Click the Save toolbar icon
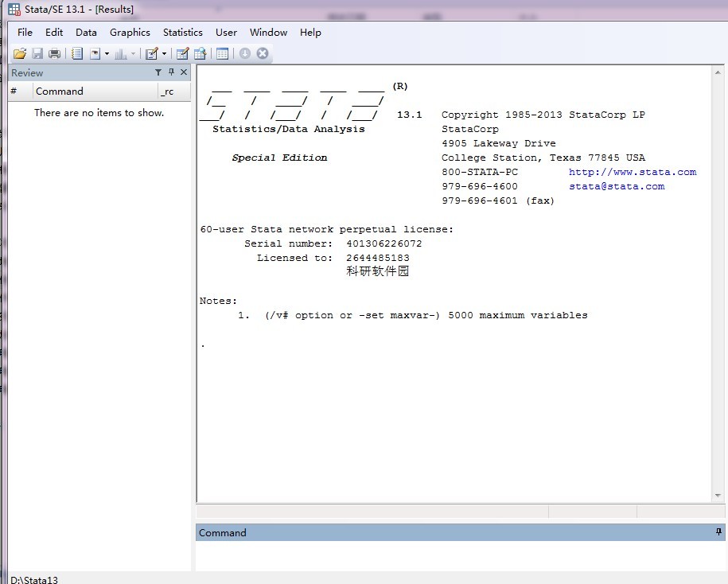Screen dimensions: 728x584 pos(37,53)
